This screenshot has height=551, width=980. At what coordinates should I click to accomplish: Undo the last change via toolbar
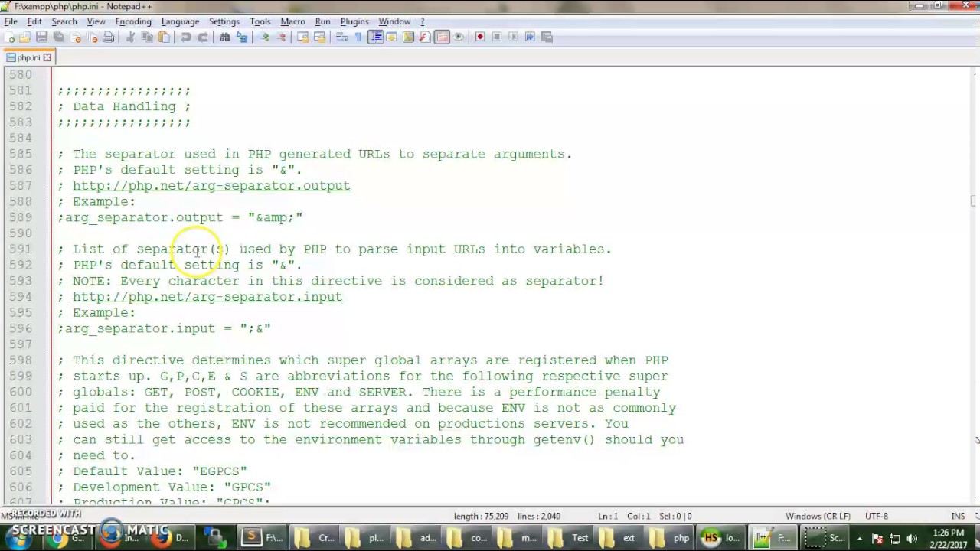186,37
